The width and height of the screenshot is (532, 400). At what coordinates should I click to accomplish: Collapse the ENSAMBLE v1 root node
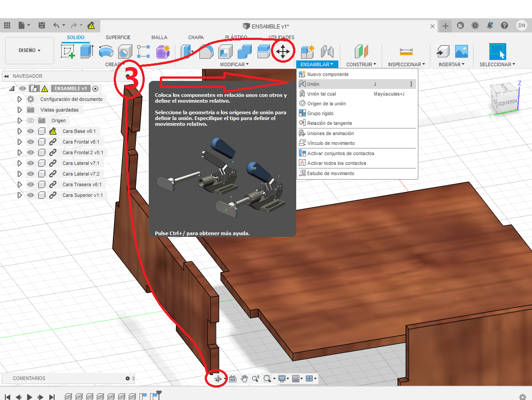[12, 88]
